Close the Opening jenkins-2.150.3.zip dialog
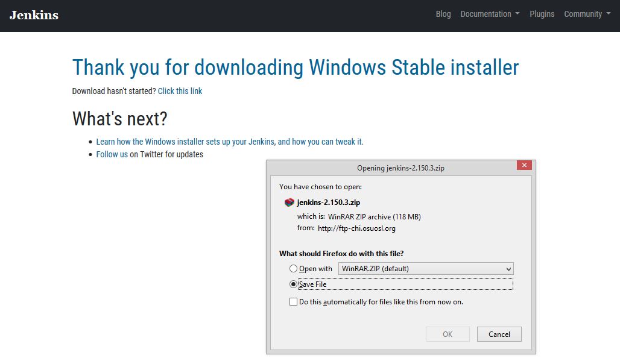This screenshot has height=364, width=620. click(x=524, y=165)
